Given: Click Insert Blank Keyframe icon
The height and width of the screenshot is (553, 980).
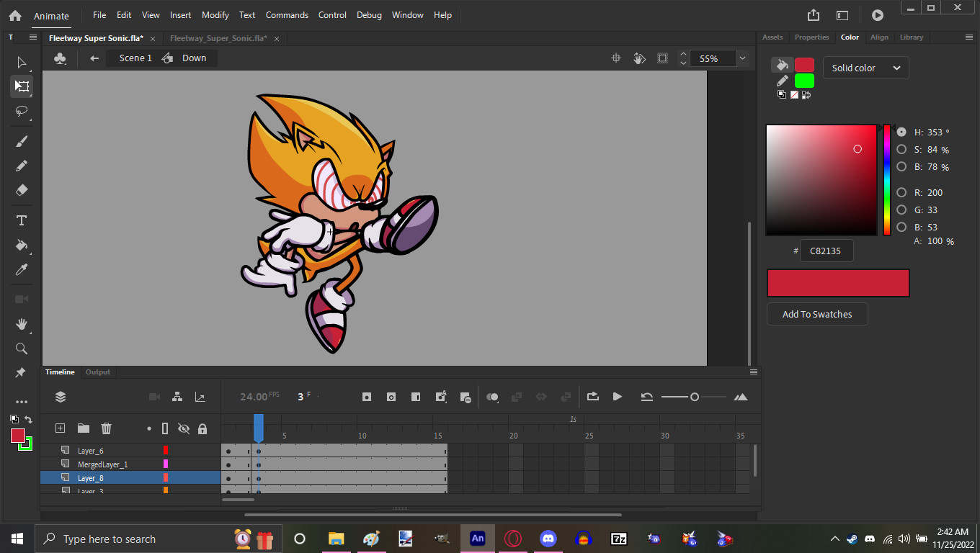Looking at the screenshot, I should coord(391,397).
